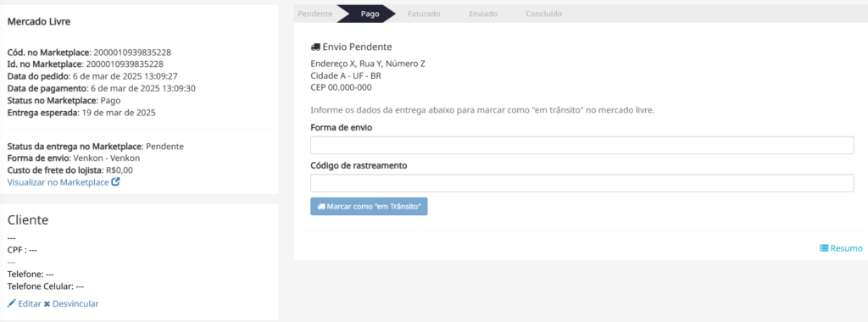Click the Informe os dados da entrega instruction
Viewport: 868px width, 322px height.
pyautogui.click(x=482, y=110)
